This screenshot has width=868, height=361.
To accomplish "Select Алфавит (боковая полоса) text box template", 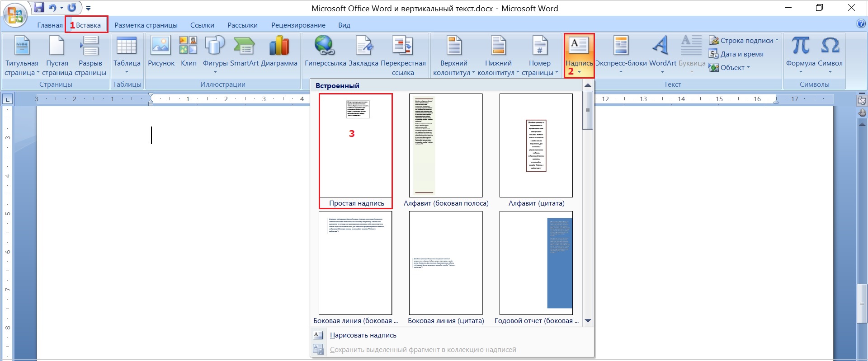I will (x=446, y=151).
